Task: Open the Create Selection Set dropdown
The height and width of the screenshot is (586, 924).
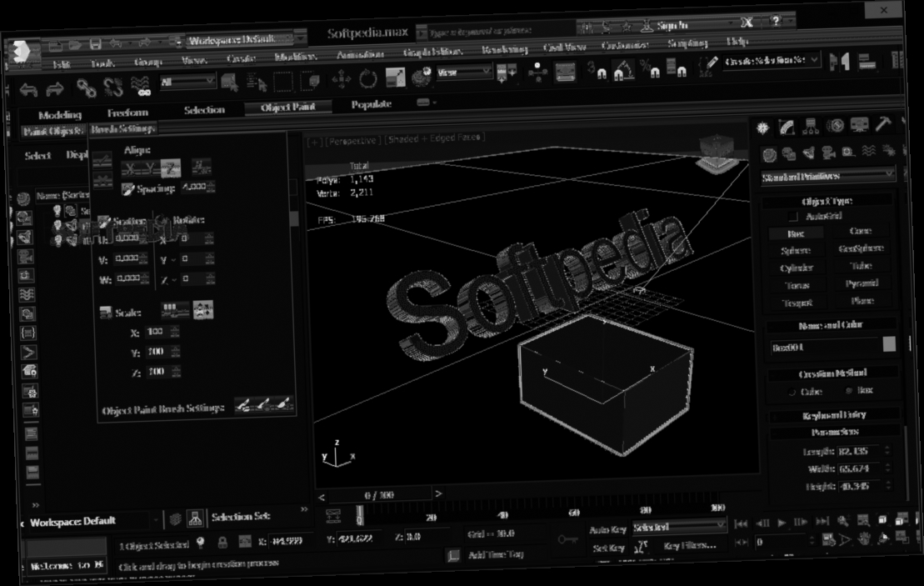Action: point(772,61)
